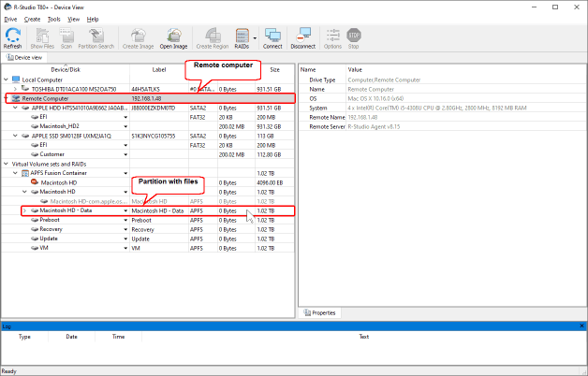Click the Open Image toolbar icon

click(x=173, y=38)
